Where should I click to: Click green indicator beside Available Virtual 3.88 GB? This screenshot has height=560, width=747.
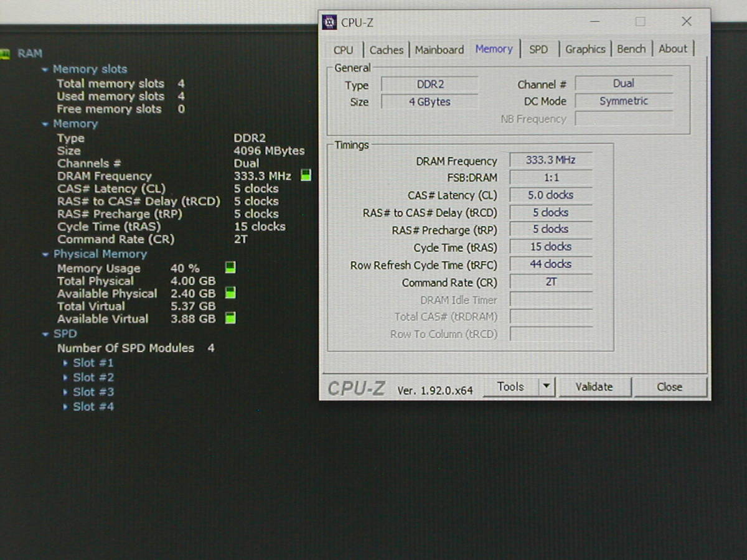click(230, 318)
